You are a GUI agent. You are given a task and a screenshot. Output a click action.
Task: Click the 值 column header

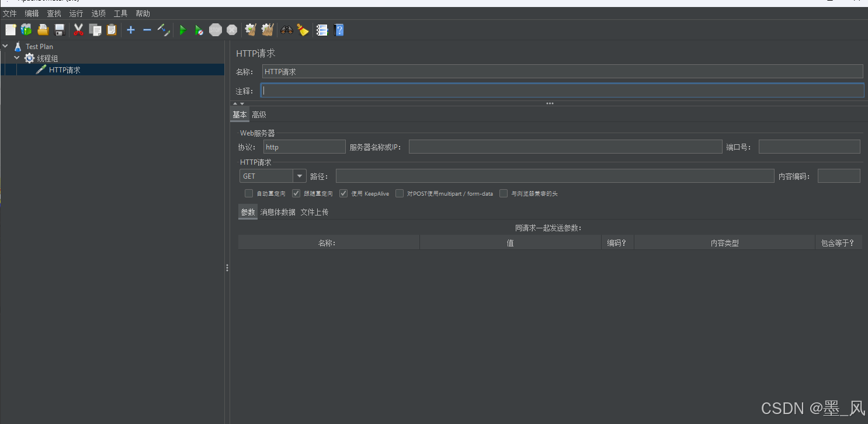coord(511,242)
